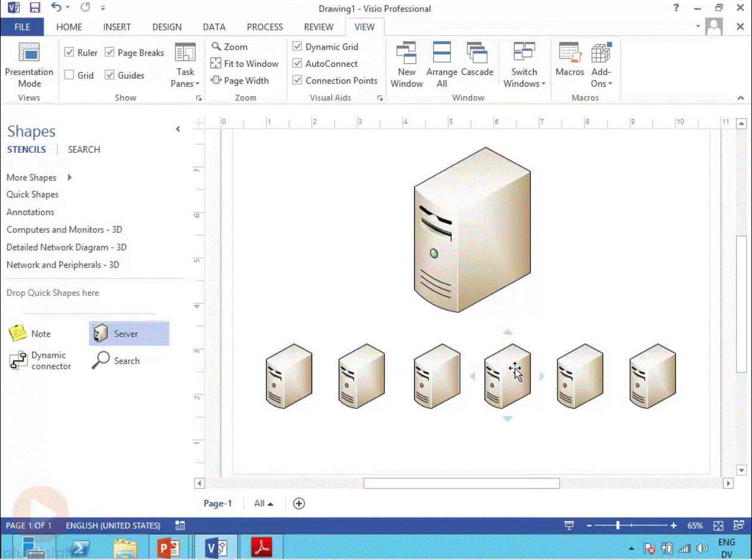Fit page to current window icon
The image size is (752, 560).
coord(718,525)
